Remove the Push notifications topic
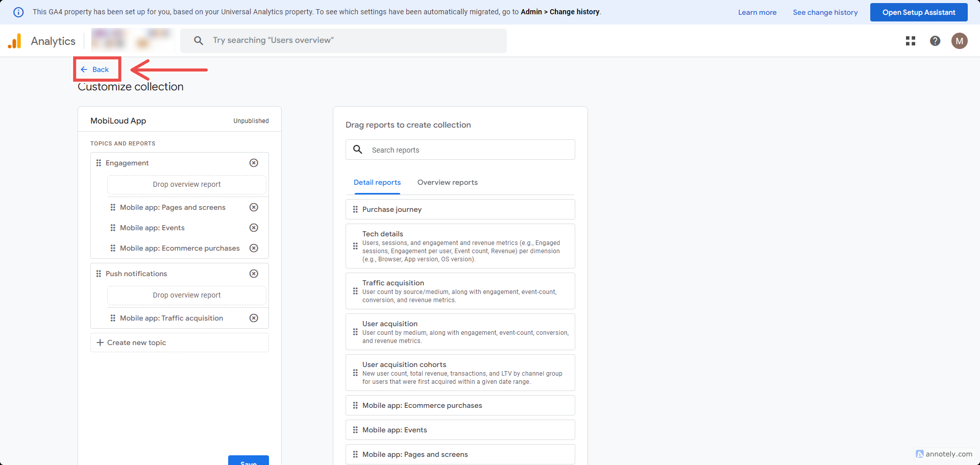The height and width of the screenshot is (465, 980). coord(254,274)
